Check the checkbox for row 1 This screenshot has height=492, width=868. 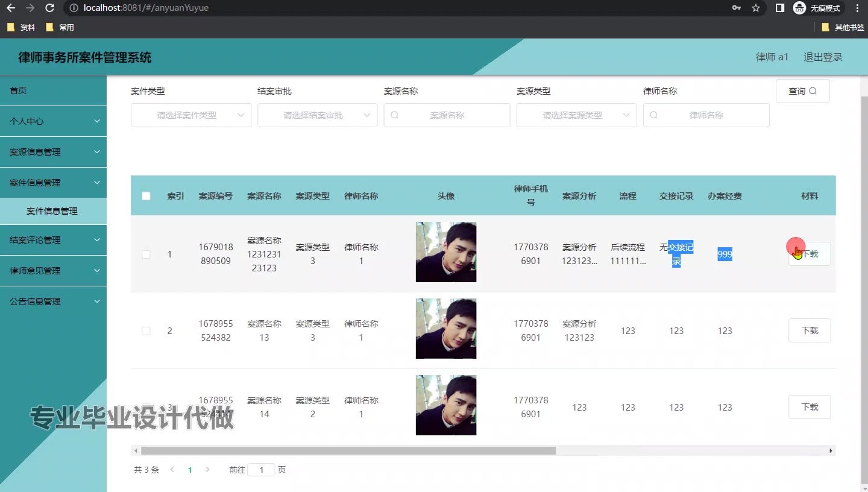[146, 254]
